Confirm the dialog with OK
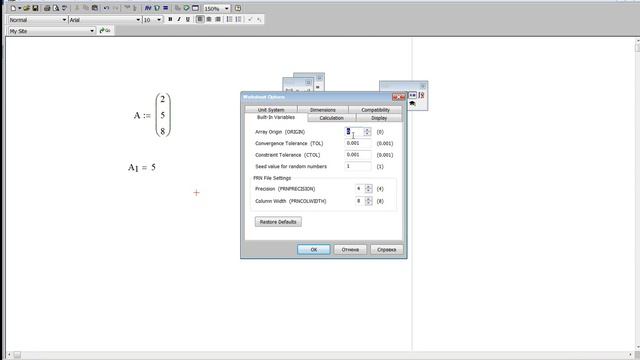 pyautogui.click(x=313, y=249)
